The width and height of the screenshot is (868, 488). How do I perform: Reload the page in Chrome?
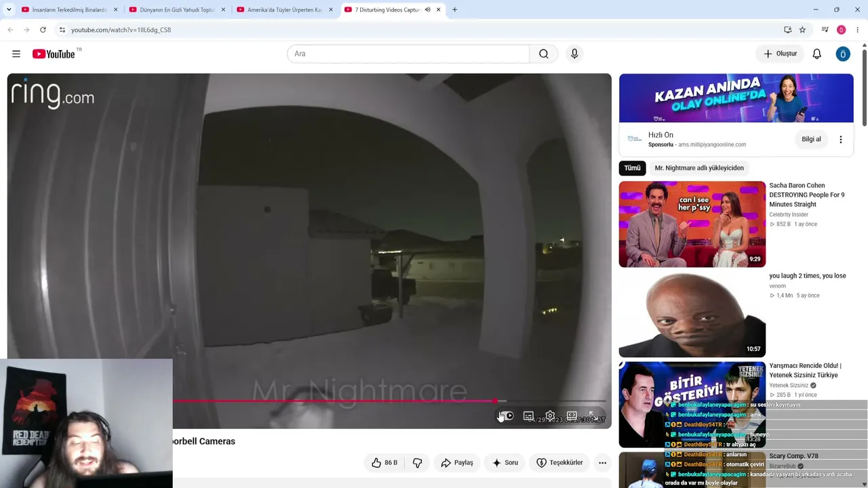tap(43, 30)
